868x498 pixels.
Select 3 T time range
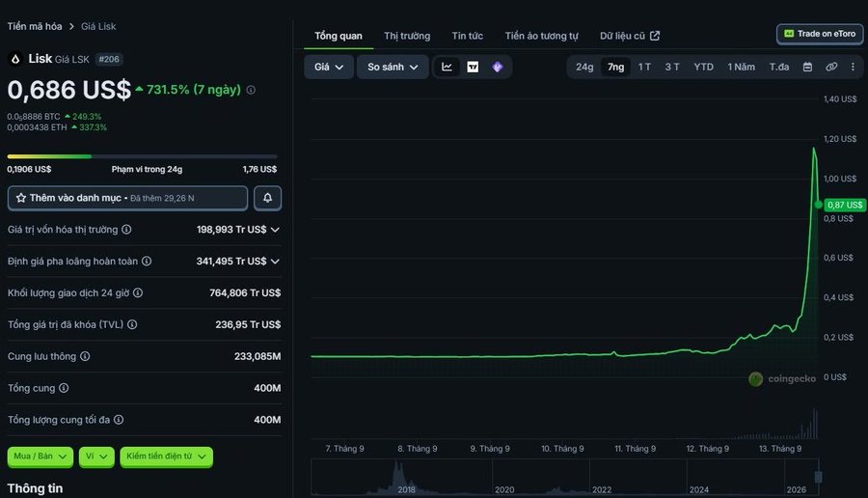(x=672, y=67)
